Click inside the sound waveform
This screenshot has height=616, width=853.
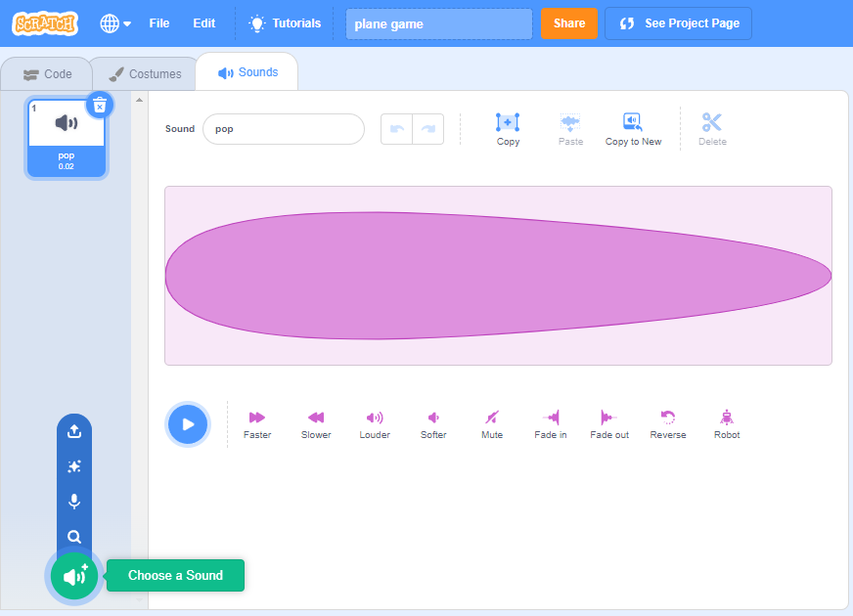point(498,276)
